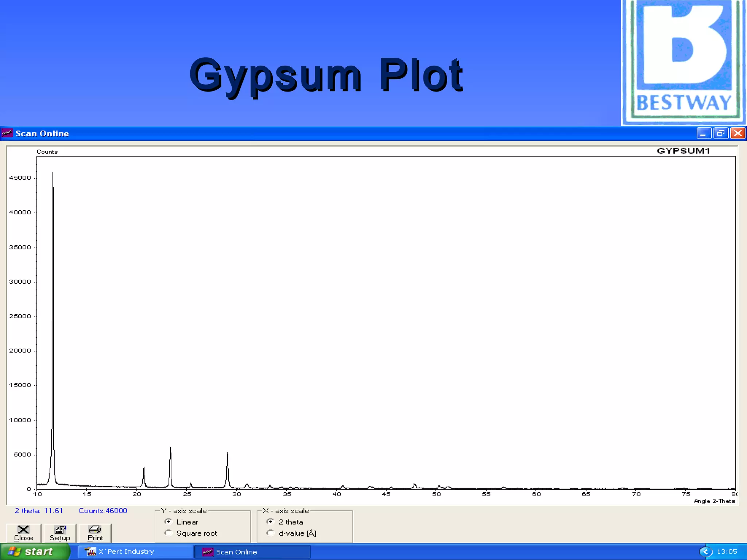Screen dimensions: 747x560
Task: Click the peak near 29 degrees
Action: point(228,470)
